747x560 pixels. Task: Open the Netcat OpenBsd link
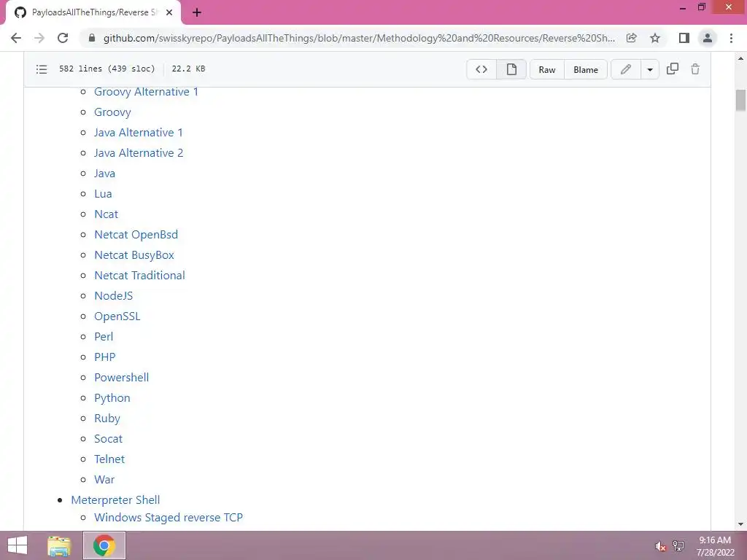click(x=136, y=235)
